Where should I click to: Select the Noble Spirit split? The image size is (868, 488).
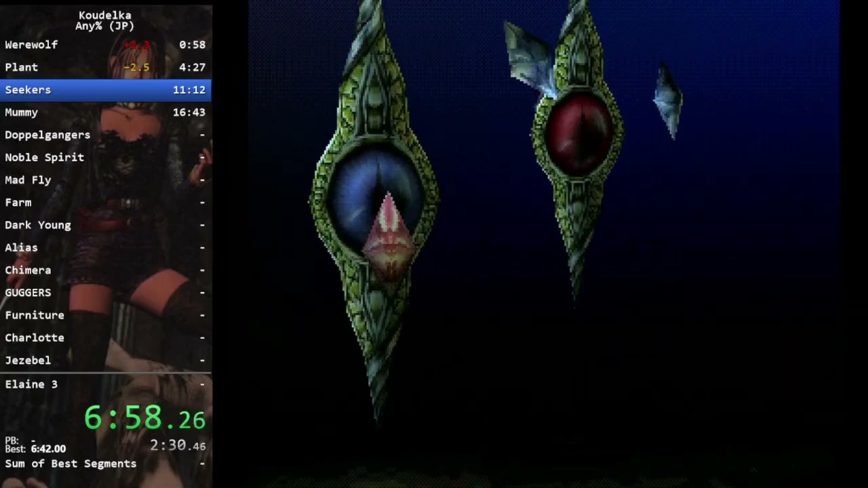coord(106,157)
